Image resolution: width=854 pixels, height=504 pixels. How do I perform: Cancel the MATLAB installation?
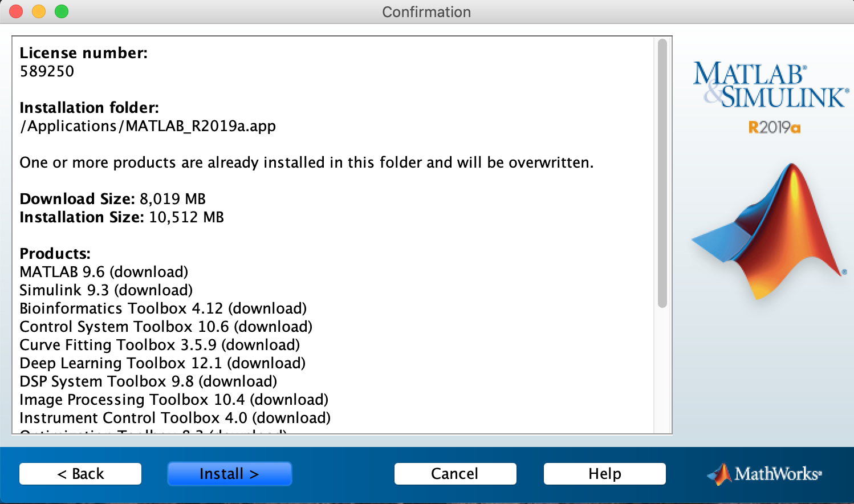pos(454,473)
